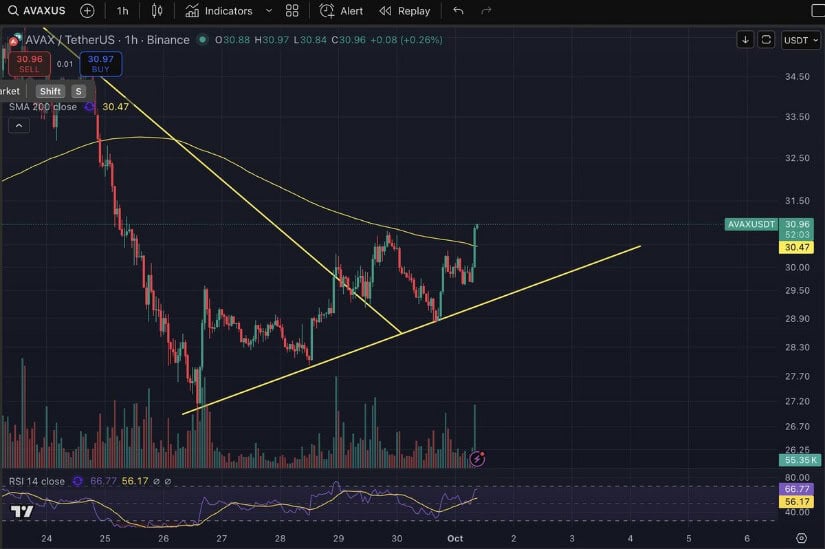Expand the USDT currency dropdown
825x549 pixels.
(800, 40)
